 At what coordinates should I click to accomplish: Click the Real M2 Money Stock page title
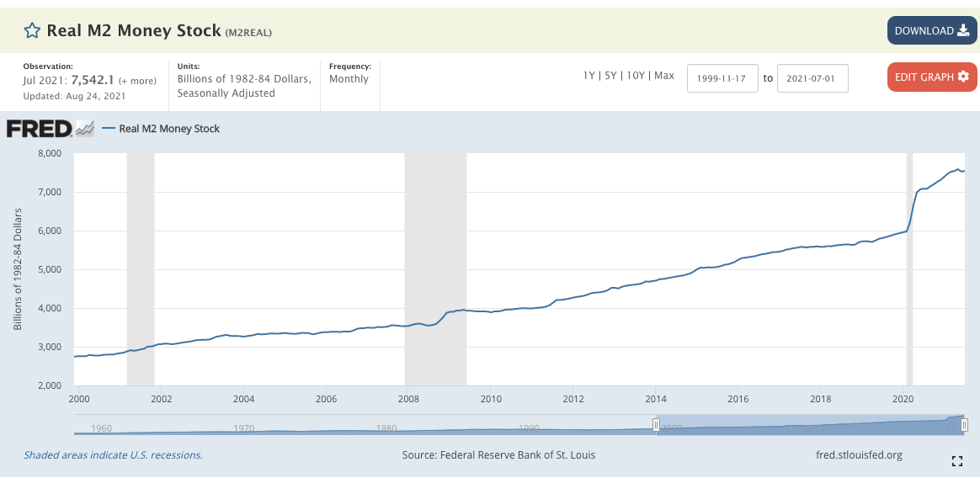[133, 31]
